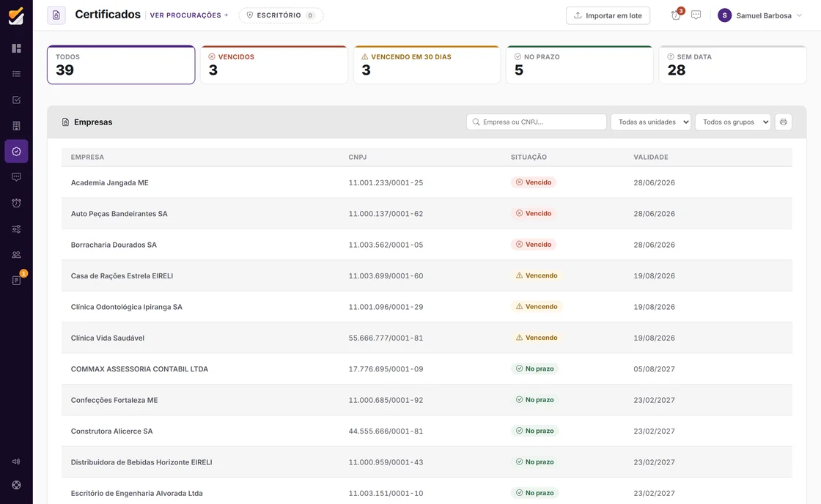Open the Todos os grupos dropdown
This screenshot has width=821, height=504.
732,122
